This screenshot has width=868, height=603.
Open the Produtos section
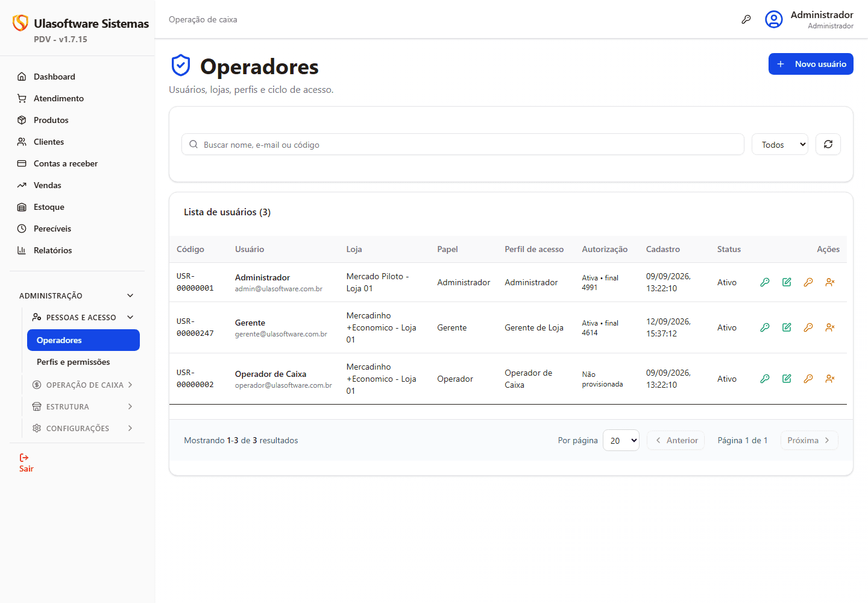[77, 120]
